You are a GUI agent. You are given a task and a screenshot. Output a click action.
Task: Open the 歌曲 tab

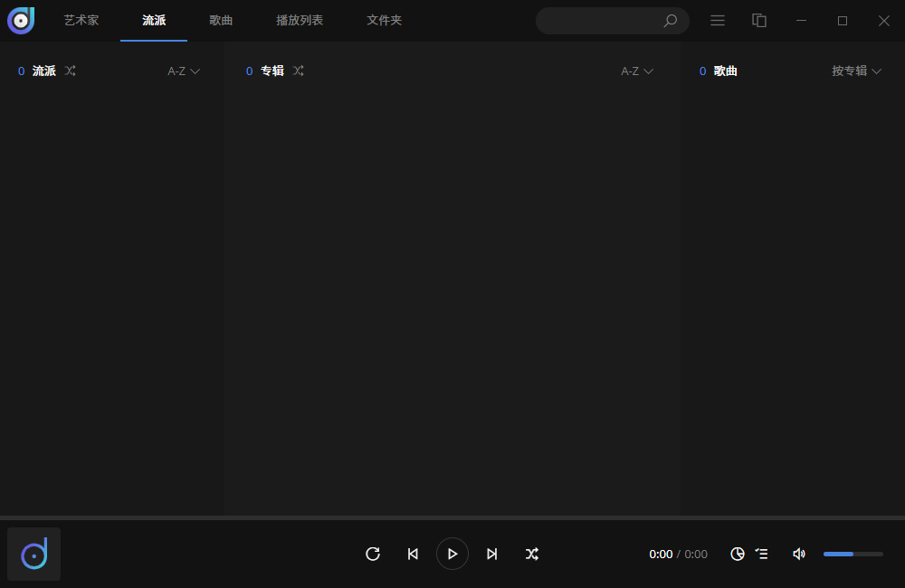point(221,20)
